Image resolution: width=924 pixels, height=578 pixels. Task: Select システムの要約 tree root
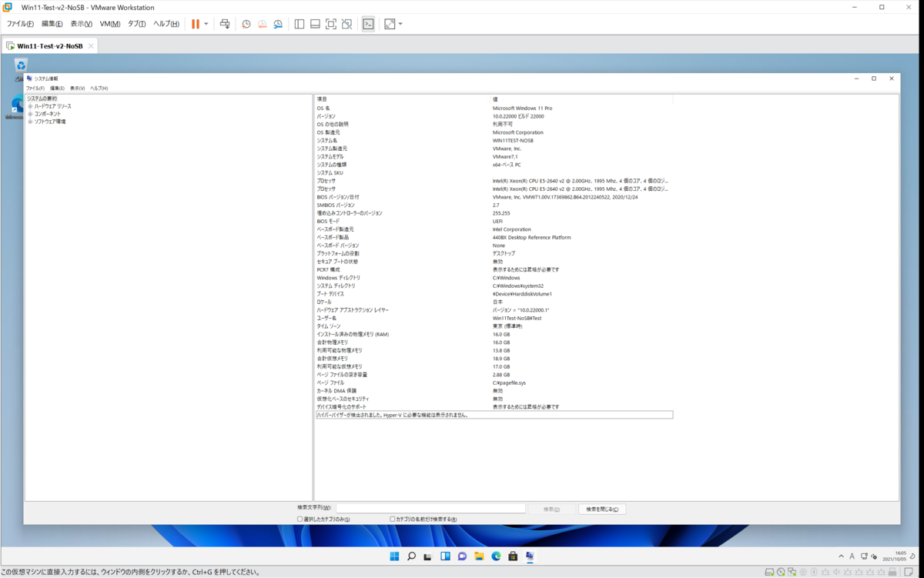click(x=42, y=99)
